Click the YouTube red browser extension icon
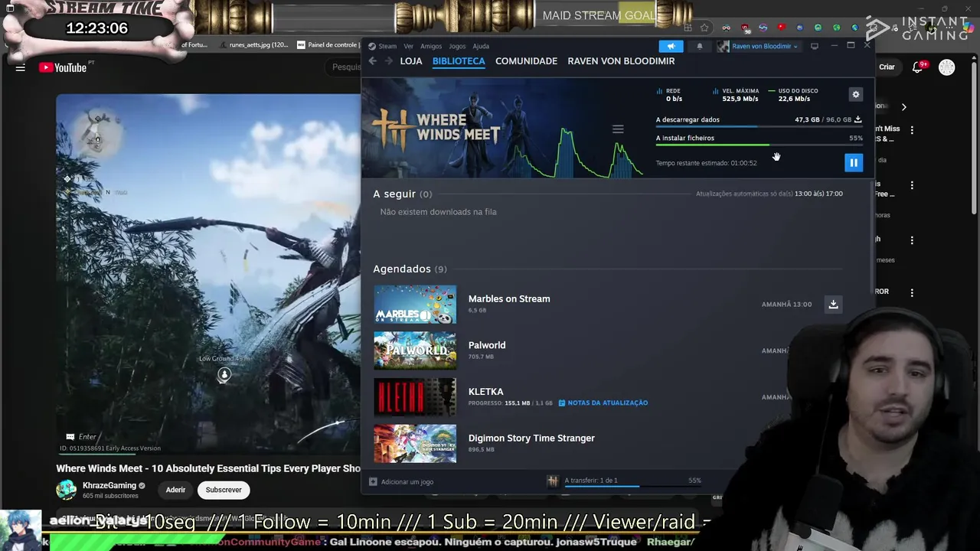Viewport: 980px width, 551px height. coord(782,28)
